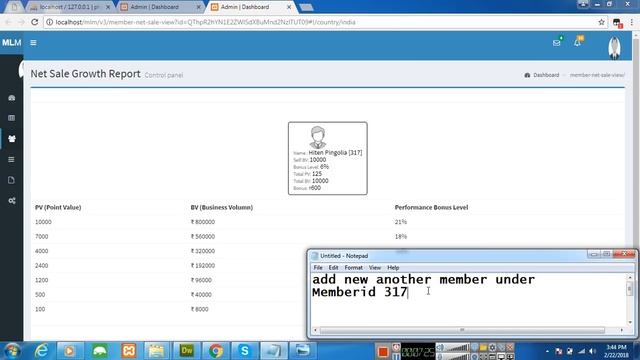Open the settings gears icon in the sidebar
640x360 pixels.
pyautogui.click(x=11, y=201)
